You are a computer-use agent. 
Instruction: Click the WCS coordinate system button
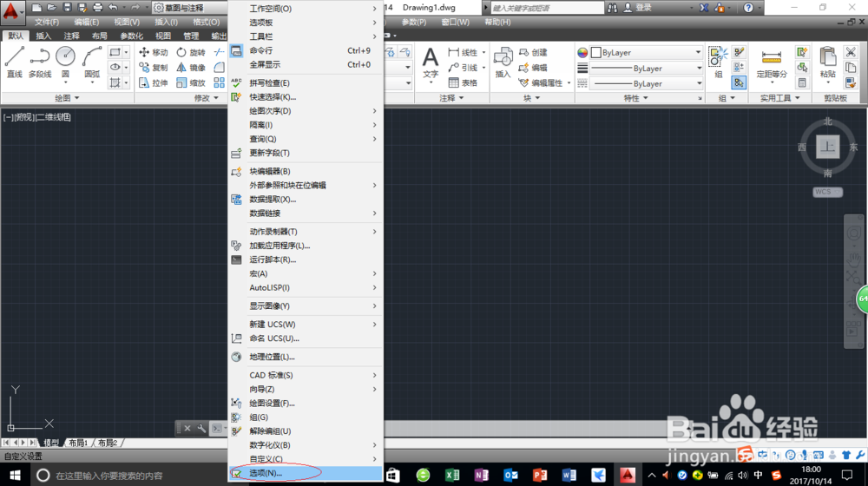tap(827, 192)
